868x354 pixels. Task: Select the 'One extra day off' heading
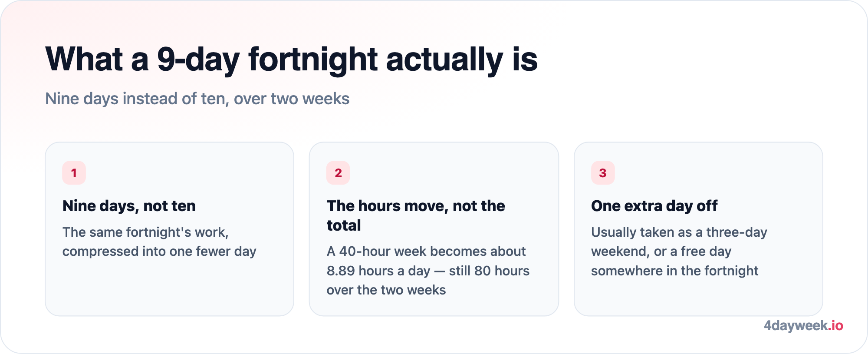(654, 206)
